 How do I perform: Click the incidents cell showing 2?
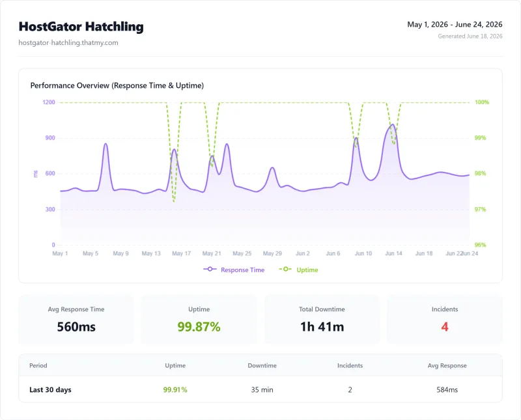(x=350, y=389)
